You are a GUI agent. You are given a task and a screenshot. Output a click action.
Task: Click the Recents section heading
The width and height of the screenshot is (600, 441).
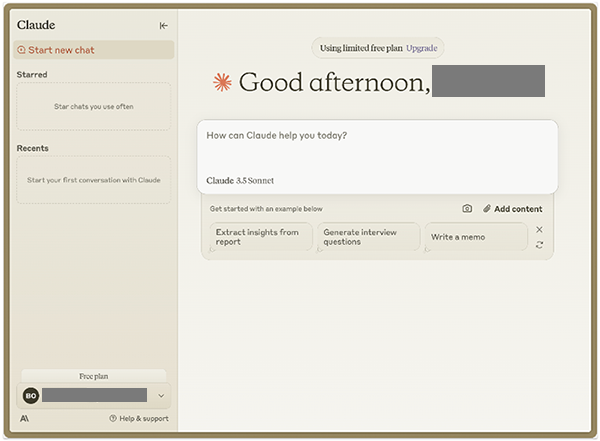[33, 148]
